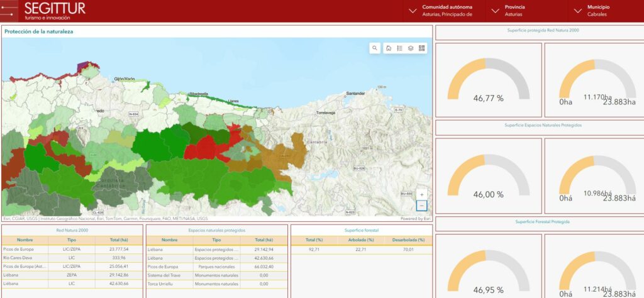Sort Red Natura 2000 by Nombre column
Viewport: 644px width, 298px height.
[x=25, y=240]
